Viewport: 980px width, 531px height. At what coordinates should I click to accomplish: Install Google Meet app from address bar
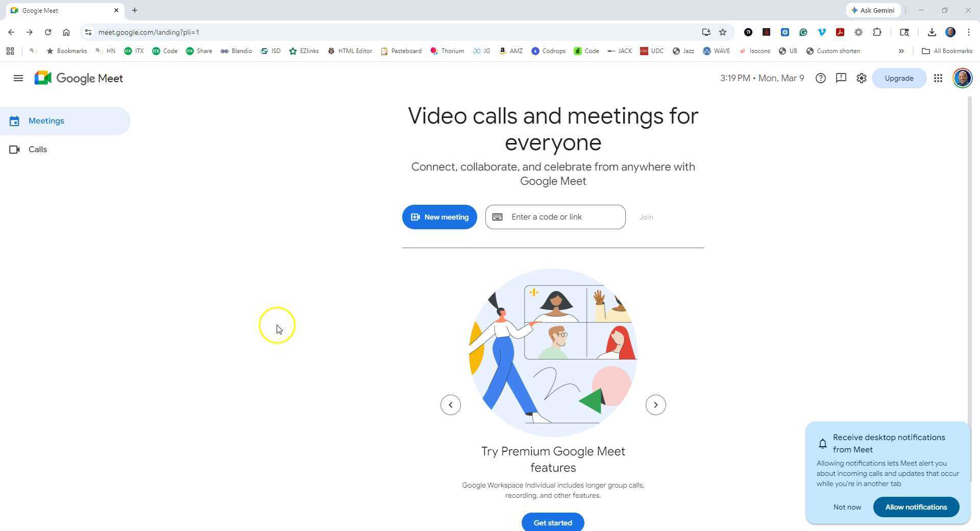(x=706, y=32)
